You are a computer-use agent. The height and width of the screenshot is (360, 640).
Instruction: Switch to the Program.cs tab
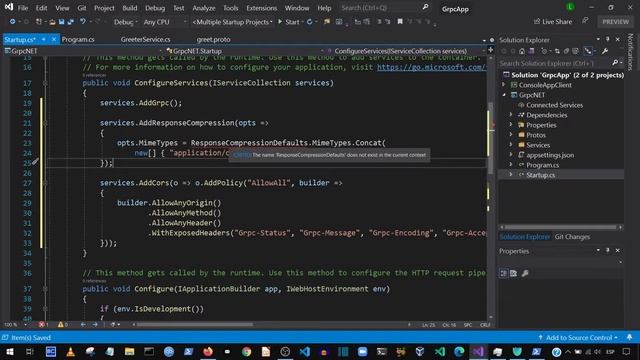(78, 40)
